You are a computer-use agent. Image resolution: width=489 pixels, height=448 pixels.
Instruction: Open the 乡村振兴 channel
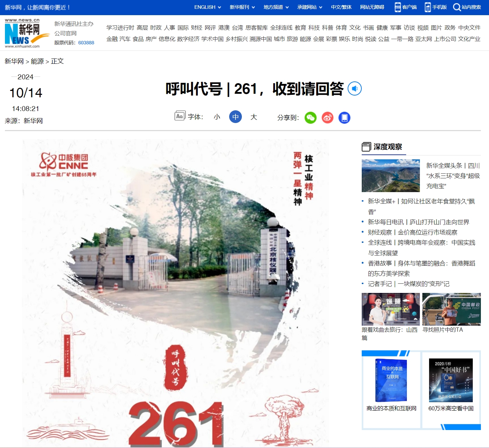coord(237,39)
